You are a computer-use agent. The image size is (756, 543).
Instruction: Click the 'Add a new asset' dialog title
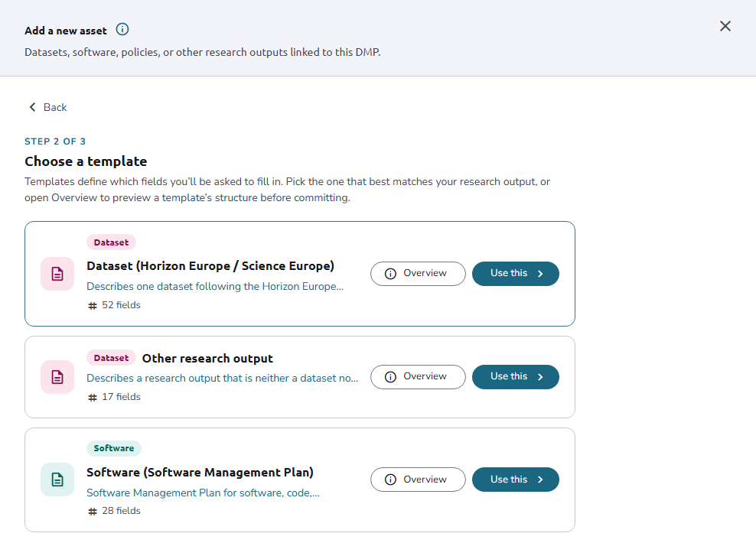(66, 31)
